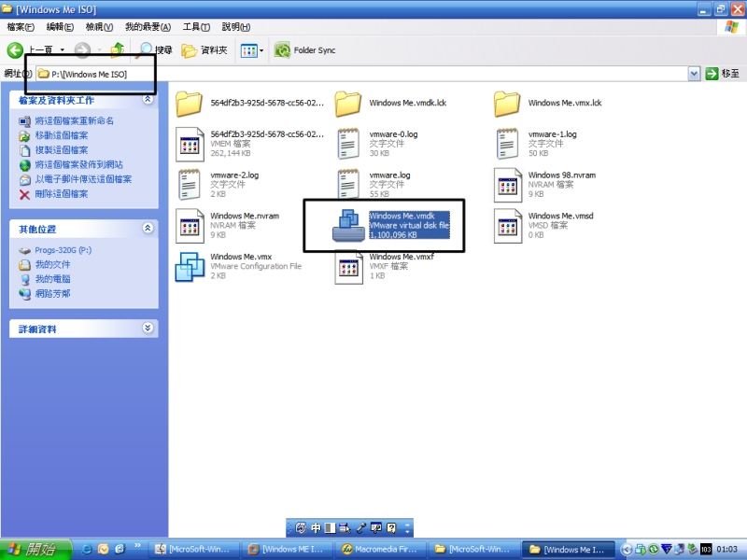The height and width of the screenshot is (560, 747).
Task: Select the Windows Me.nvram file icon
Action: tap(190, 226)
